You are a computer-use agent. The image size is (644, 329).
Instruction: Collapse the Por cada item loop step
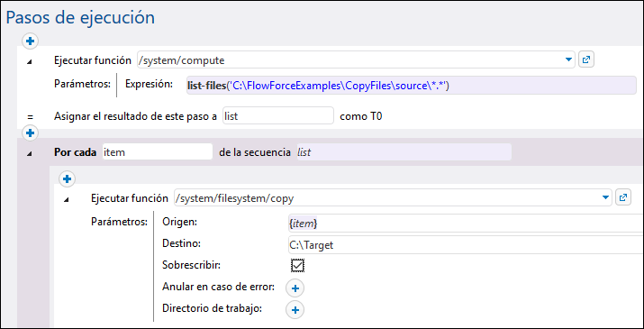click(x=29, y=153)
